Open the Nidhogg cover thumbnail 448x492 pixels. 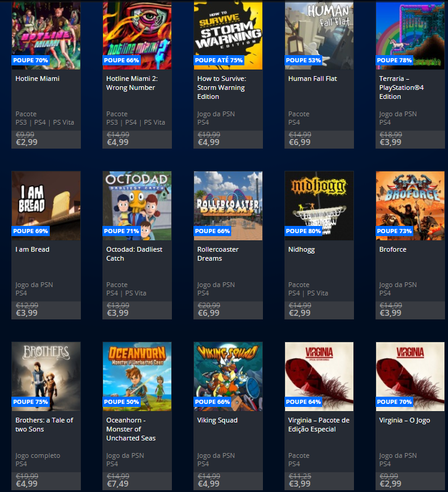coord(319,206)
